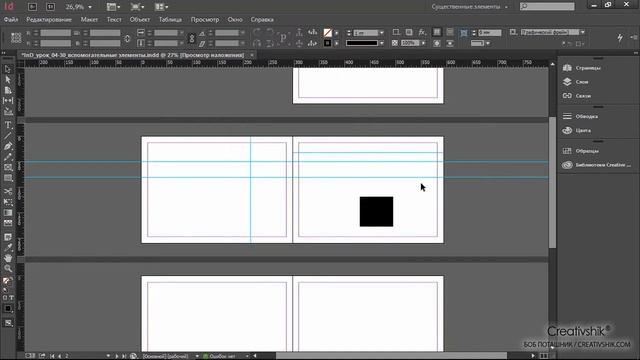
Task: Toggle the no text wrap button
Action: 437,32
